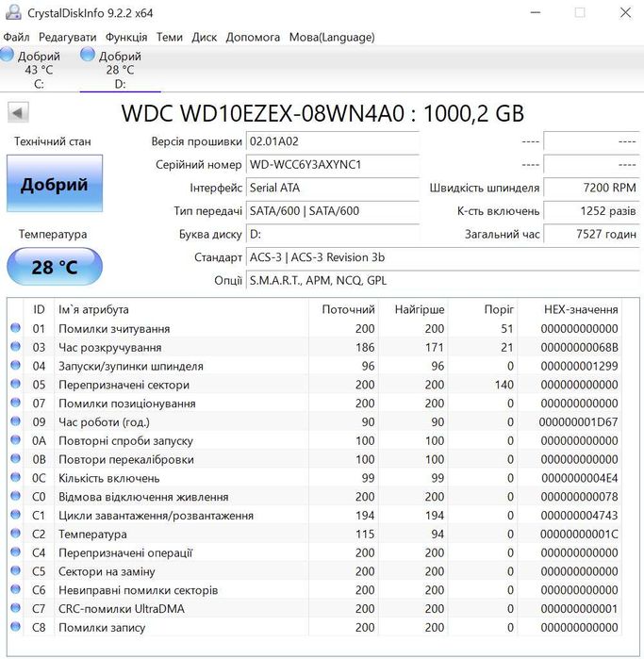Select the Час розкручування attribute row

point(315,347)
